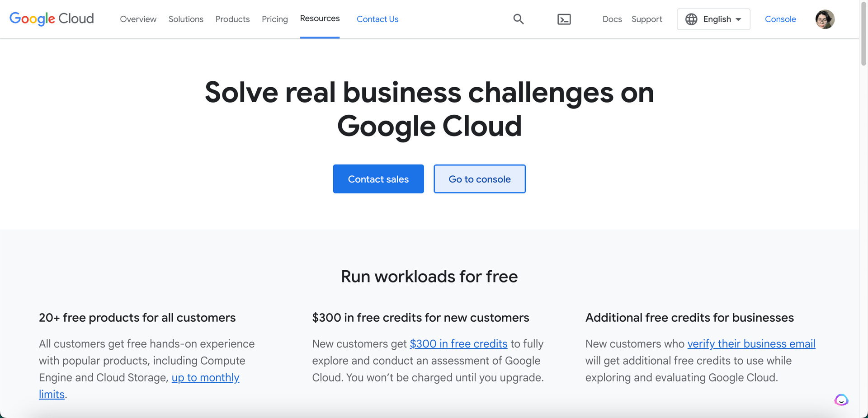Click the Contact Us link
This screenshot has height=418, width=868.
tap(377, 19)
